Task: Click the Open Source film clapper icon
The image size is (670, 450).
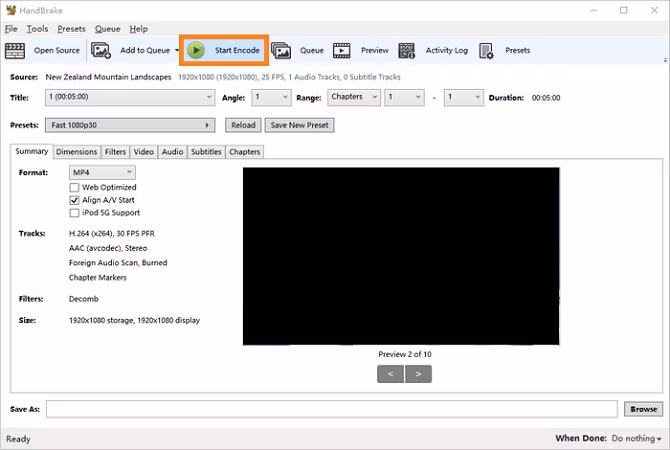Action: click(x=15, y=50)
